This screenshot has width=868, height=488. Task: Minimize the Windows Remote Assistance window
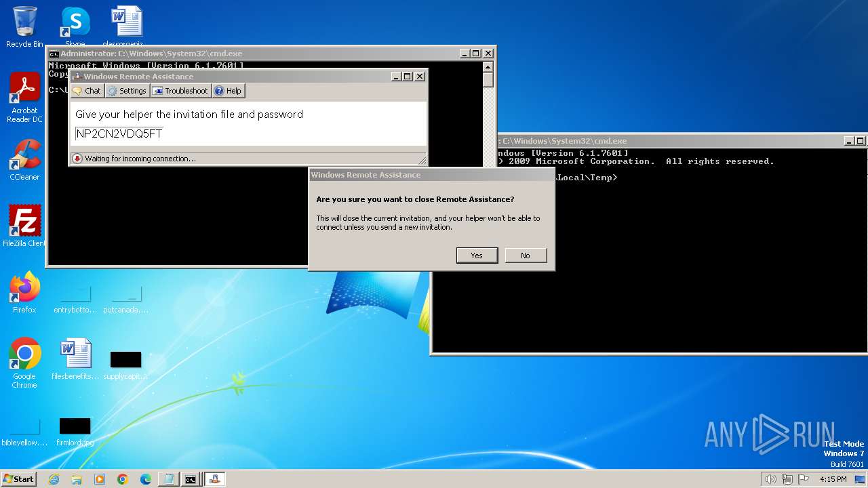pos(396,77)
